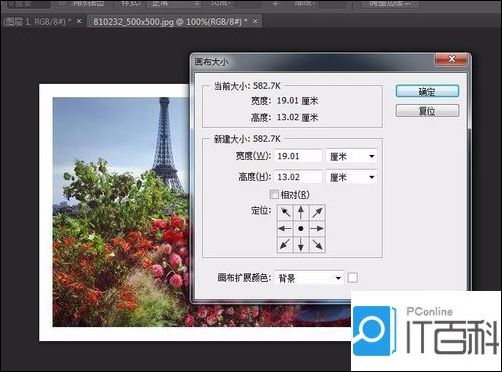The width and height of the screenshot is (502, 372).
Task: Click the current 宽度: 19.01 厘米 text
Action: click(x=284, y=101)
